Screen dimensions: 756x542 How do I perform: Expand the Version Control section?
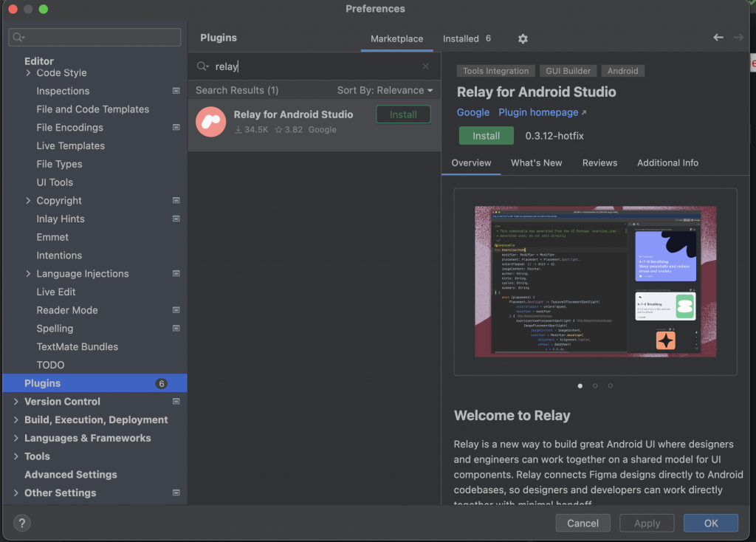[x=16, y=401]
